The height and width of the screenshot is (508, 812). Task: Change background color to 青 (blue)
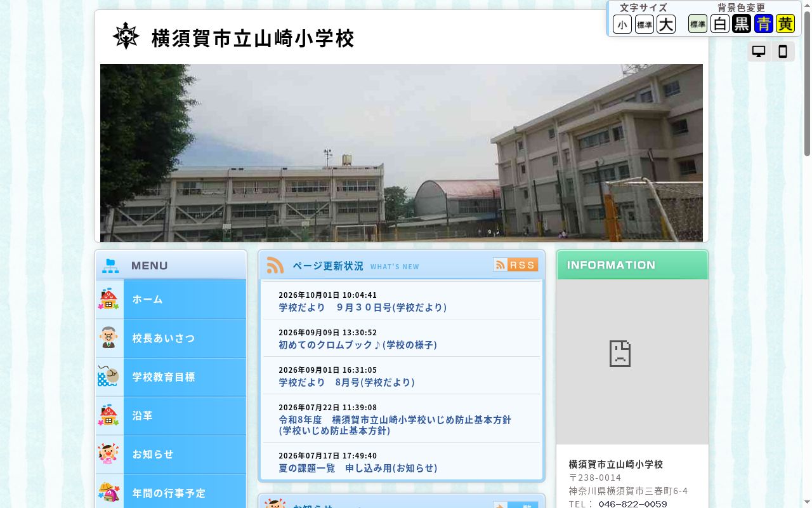(x=764, y=23)
